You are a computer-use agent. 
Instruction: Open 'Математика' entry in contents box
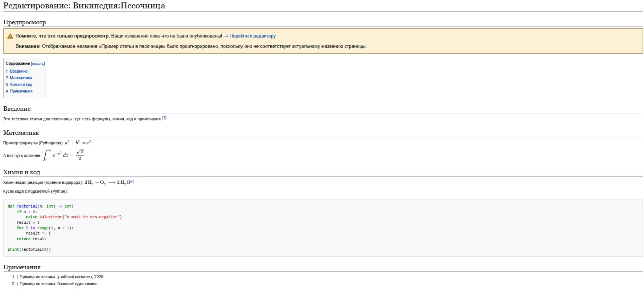point(21,78)
